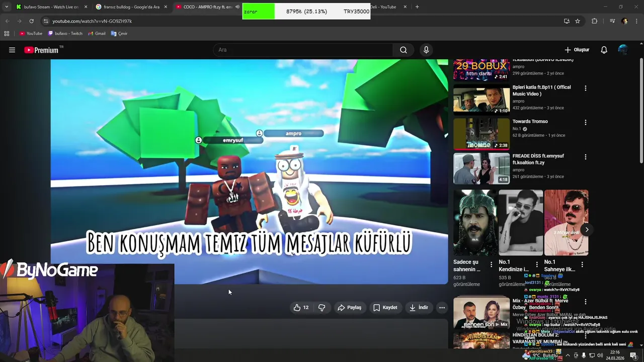The height and width of the screenshot is (362, 644).
Task: Click the address bar URL
Action: pyautogui.click(x=92, y=21)
